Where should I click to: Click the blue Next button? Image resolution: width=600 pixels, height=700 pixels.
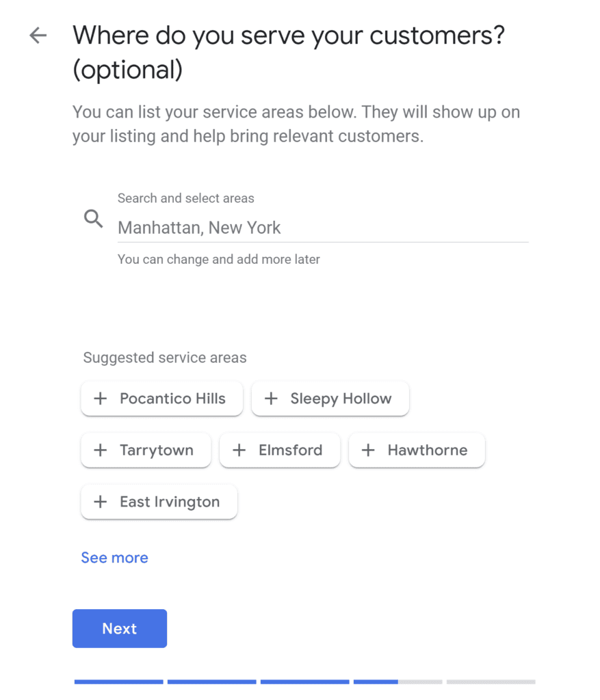coord(120,629)
